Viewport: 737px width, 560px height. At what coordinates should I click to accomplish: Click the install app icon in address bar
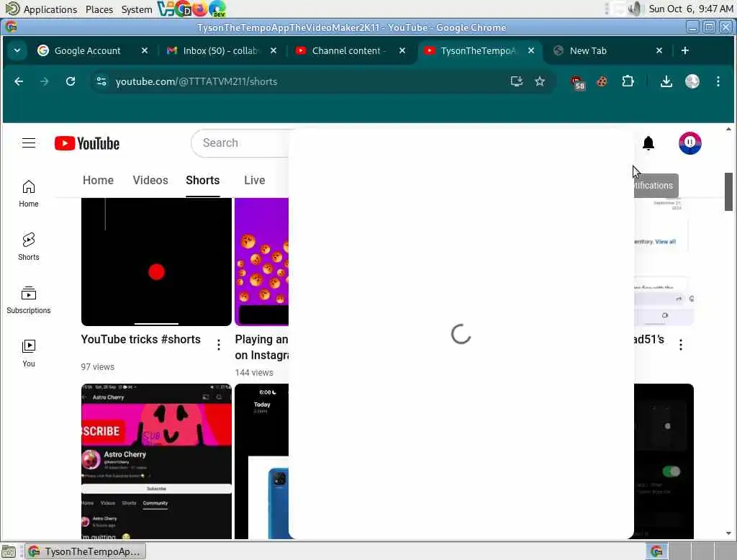click(517, 81)
